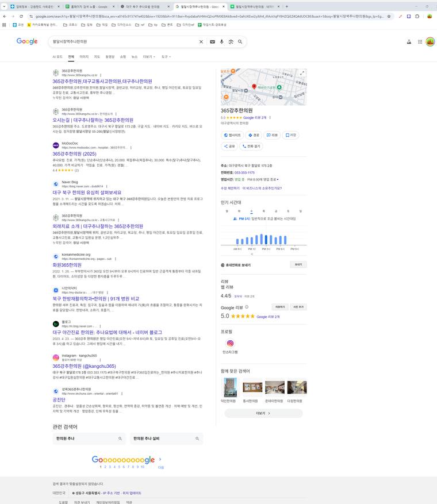Open phone number 053-353-1175 link
This screenshot has width=437, height=504.
[244, 172]
